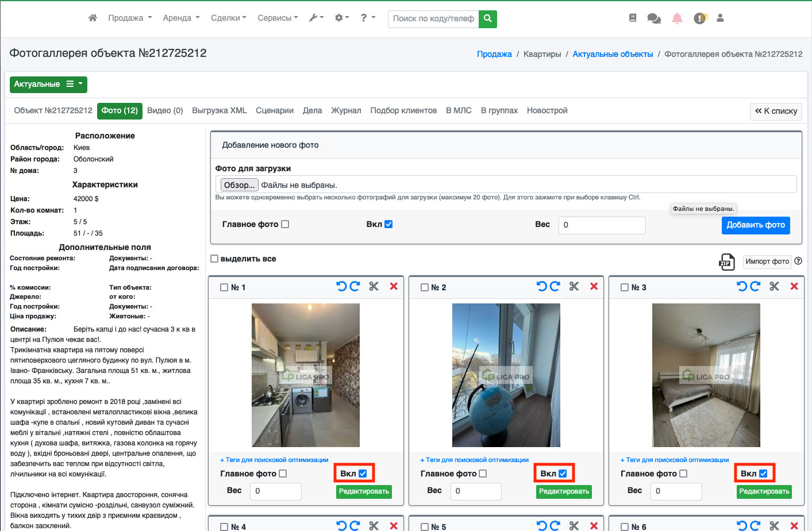Expand the 'Сервисы' menu

click(278, 18)
